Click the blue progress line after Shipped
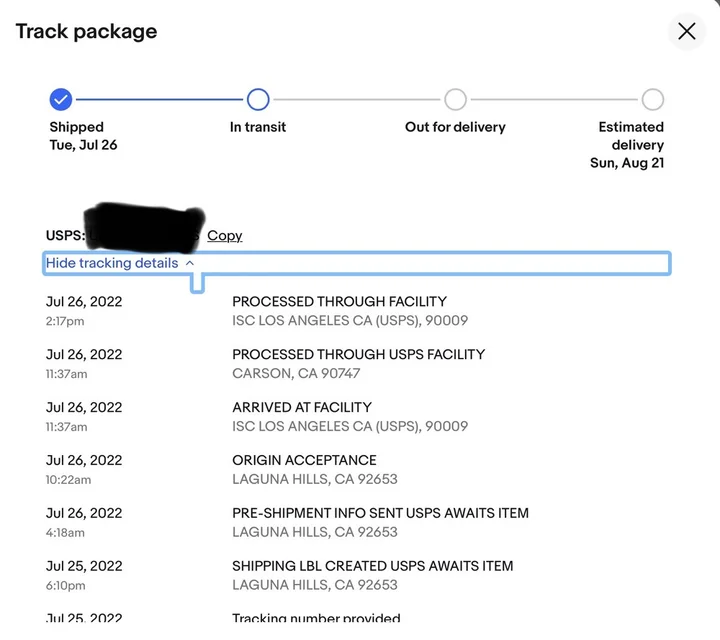 (160, 99)
